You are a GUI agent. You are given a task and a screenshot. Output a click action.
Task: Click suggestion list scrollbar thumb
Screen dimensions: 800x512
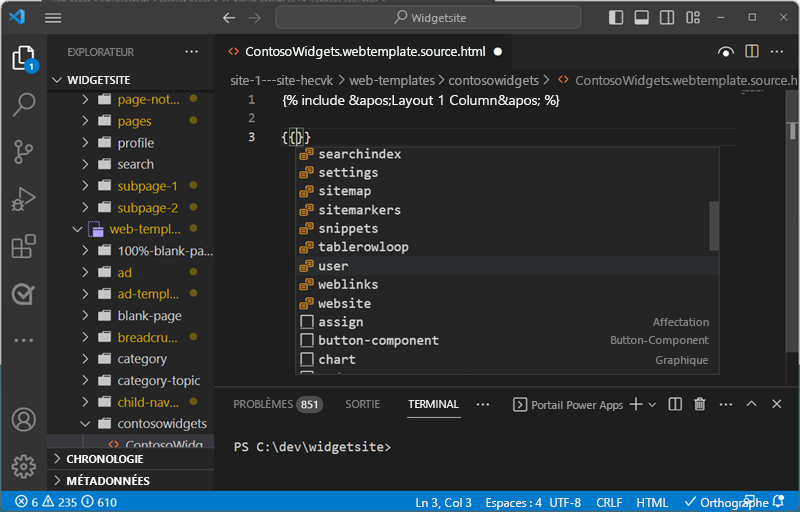(x=714, y=226)
